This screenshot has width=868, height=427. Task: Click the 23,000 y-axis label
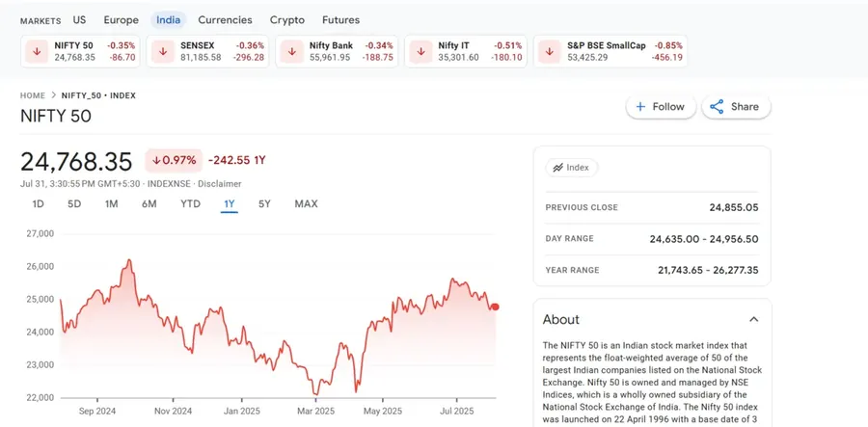pos(40,365)
